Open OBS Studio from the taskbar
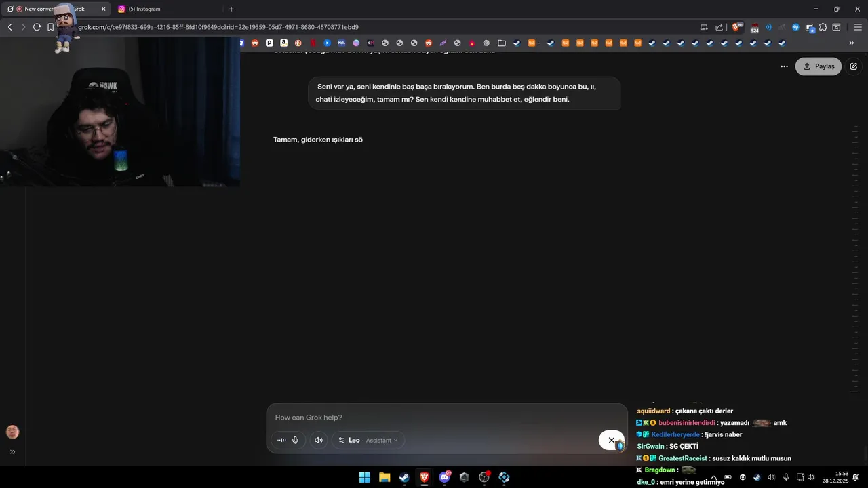 point(484,477)
